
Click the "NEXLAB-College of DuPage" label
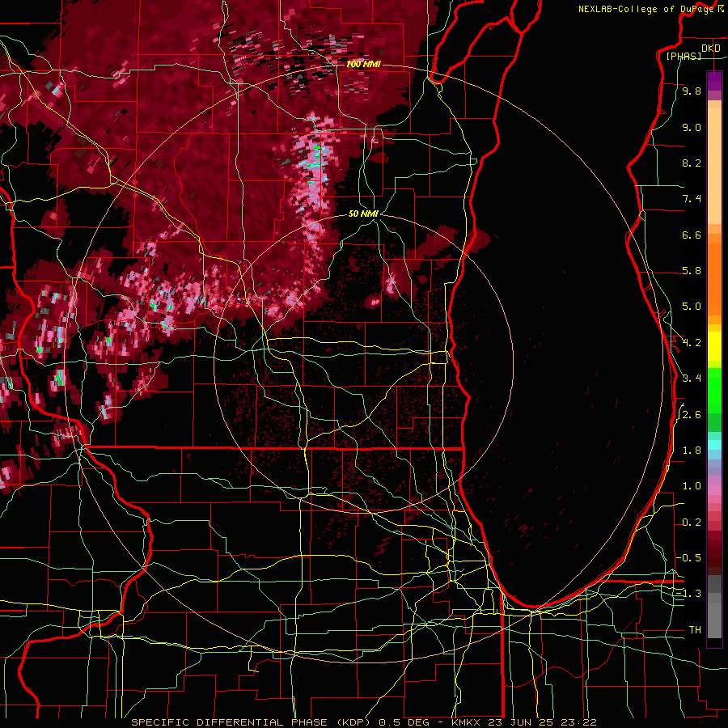coord(647,9)
